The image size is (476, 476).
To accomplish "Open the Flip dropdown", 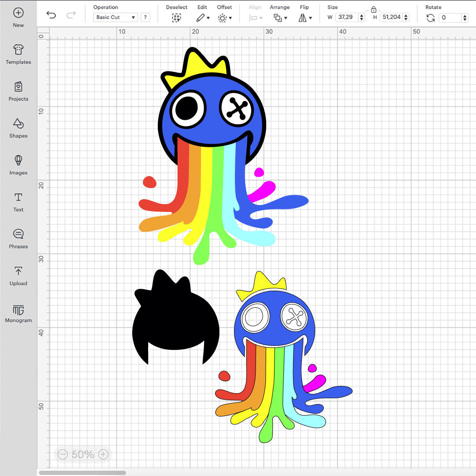I will click(x=305, y=18).
